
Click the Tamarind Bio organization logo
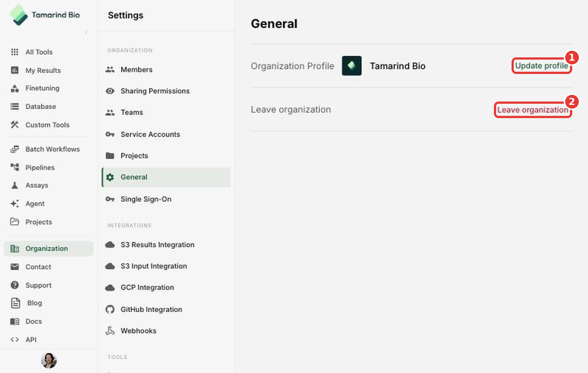coord(352,66)
